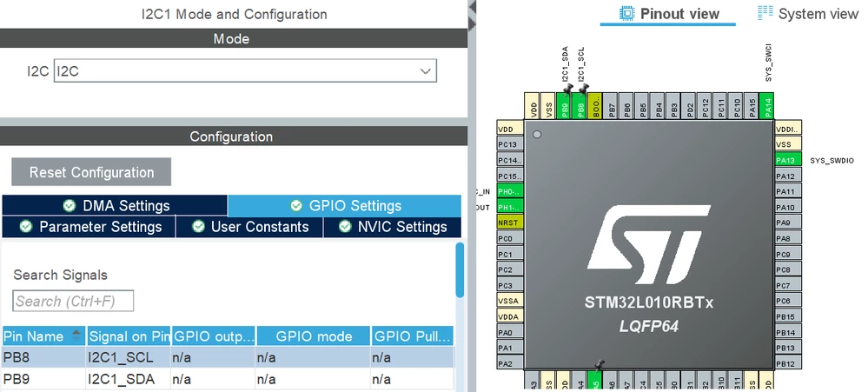Click the GPIO mode column header

pyautogui.click(x=314, y=336)
